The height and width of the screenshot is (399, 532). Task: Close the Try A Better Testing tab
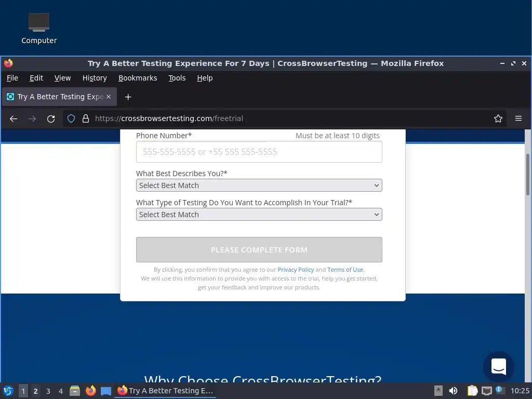coord(109,97)
